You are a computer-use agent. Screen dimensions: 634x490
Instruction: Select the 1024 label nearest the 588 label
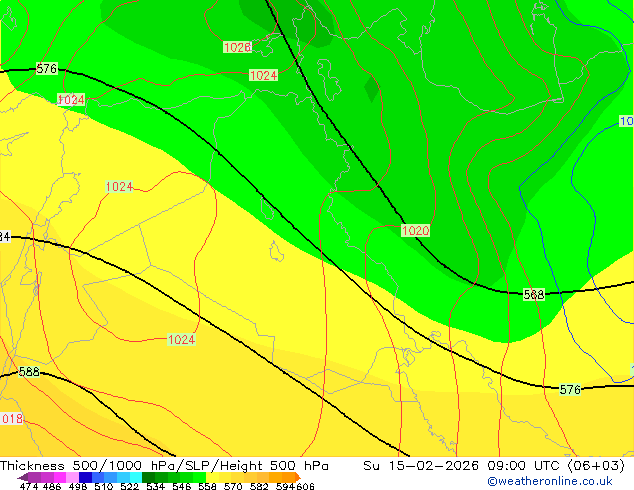[x=181, y=340]
